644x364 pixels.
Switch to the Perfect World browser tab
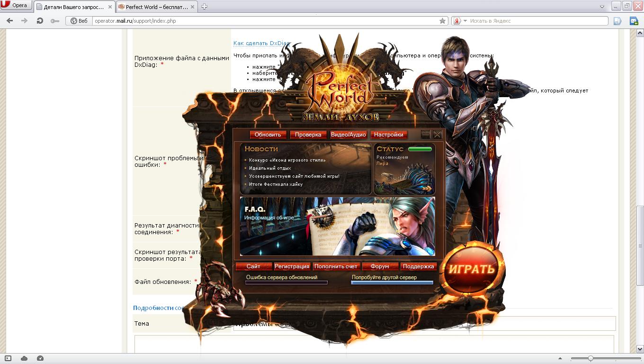(x=157, y=7)
